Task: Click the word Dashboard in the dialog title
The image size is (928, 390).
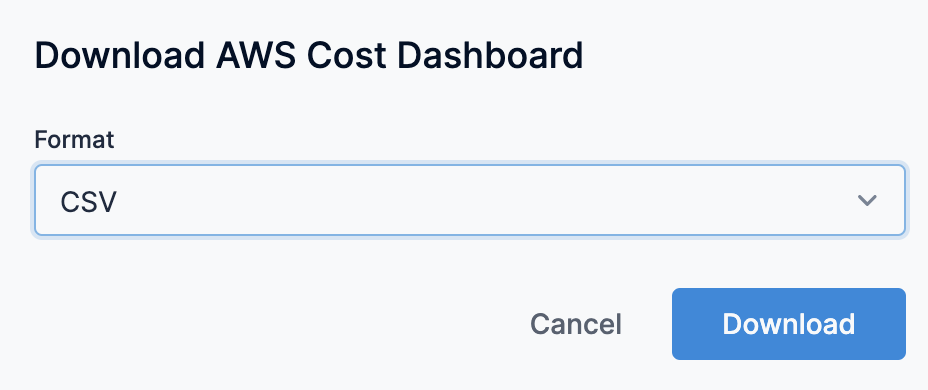Action: pos(490,56)
